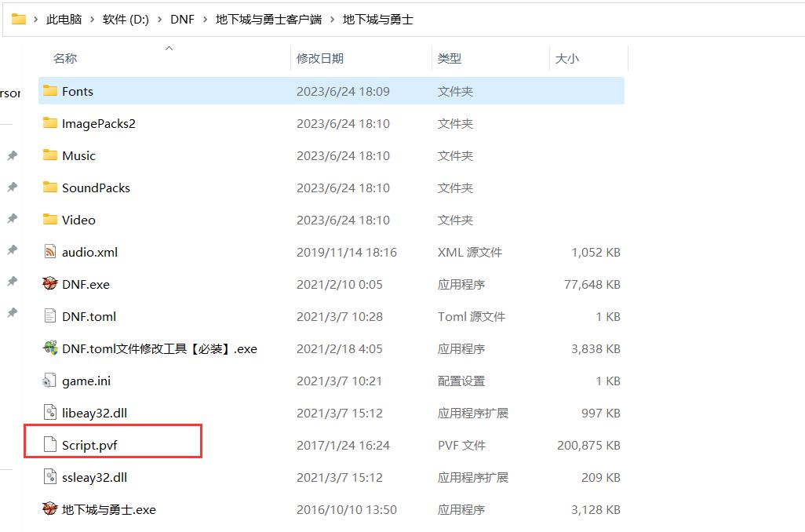Go to the DNF breadcrumb entry

tap(182, 19)
